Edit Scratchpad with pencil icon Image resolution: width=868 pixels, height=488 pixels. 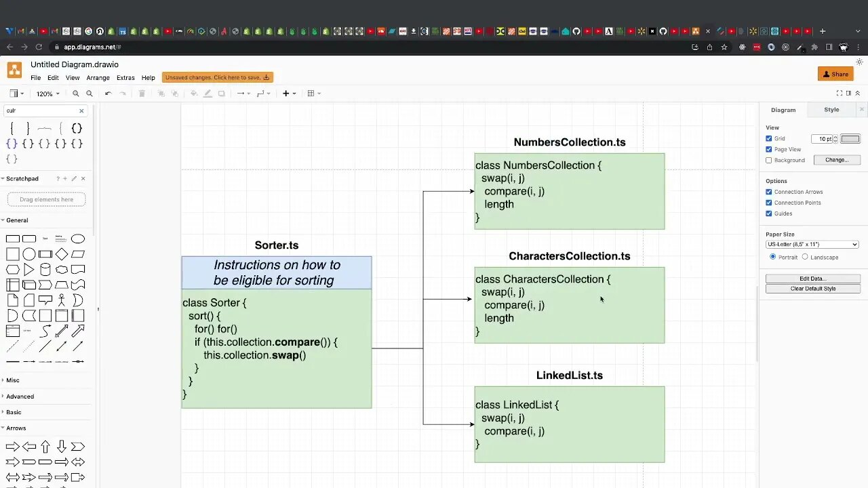[74, 179]
